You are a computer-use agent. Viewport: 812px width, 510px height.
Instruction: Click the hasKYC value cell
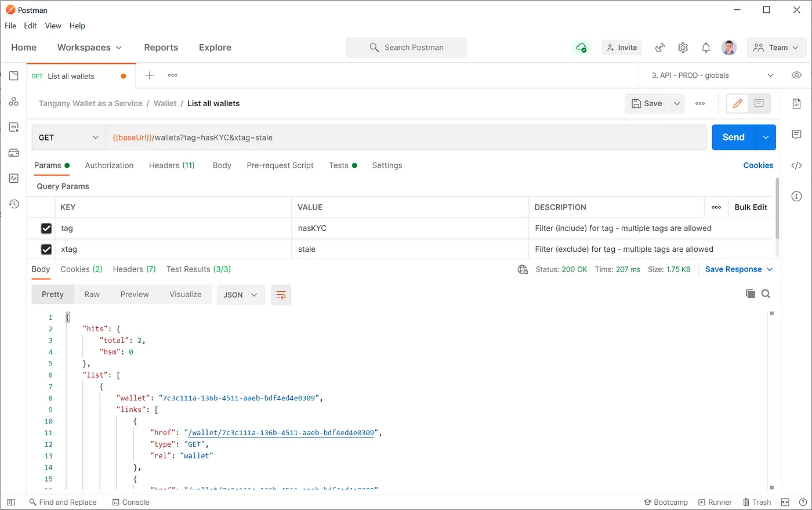pos(410,229)
